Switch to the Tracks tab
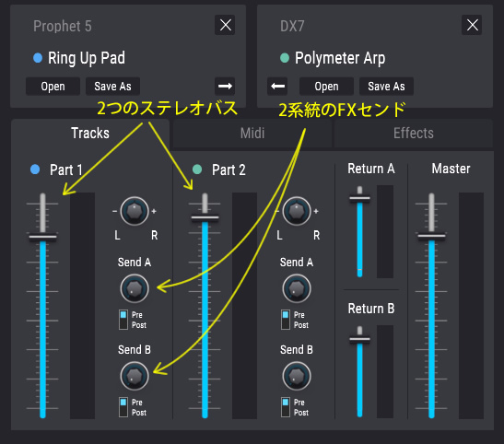 tap(90, 134)
